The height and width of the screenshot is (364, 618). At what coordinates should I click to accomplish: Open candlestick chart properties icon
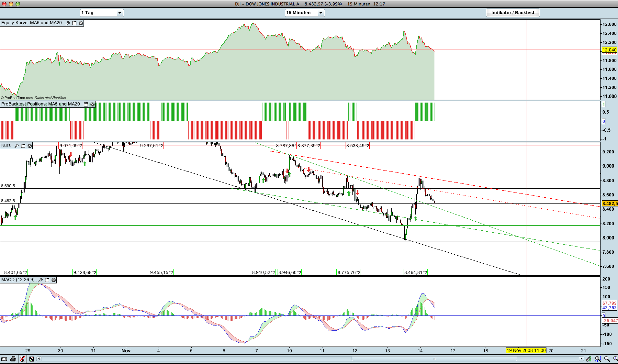point(589,359)
